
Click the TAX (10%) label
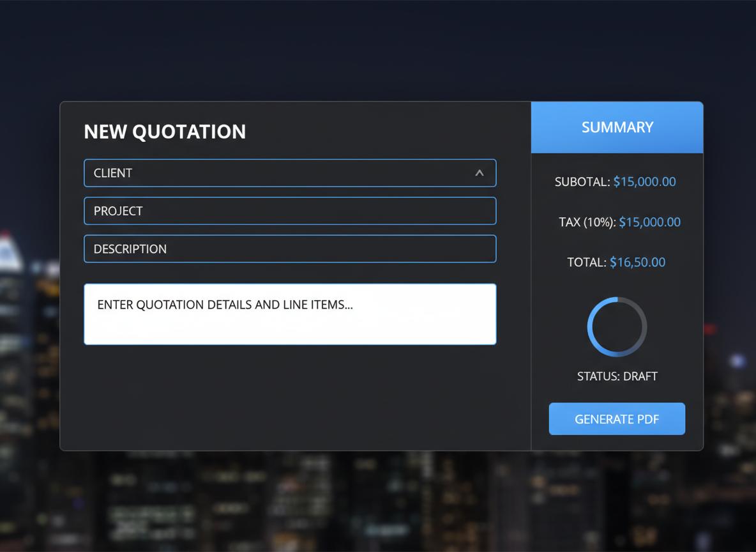click(x=587, y=222)
